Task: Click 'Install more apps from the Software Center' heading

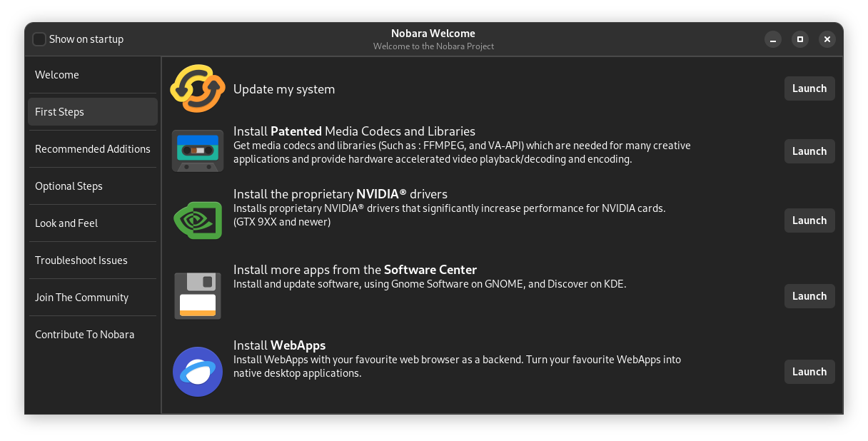Action: click(355, 270)
